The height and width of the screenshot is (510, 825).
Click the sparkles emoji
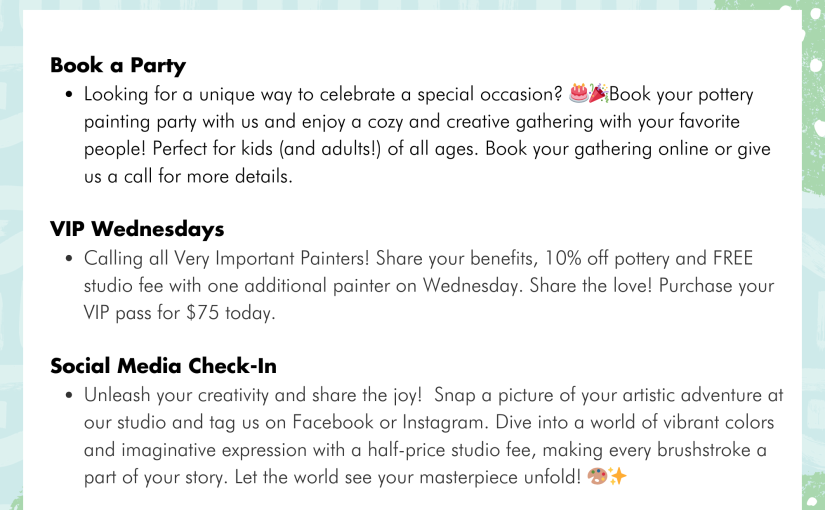pos(618,476)
